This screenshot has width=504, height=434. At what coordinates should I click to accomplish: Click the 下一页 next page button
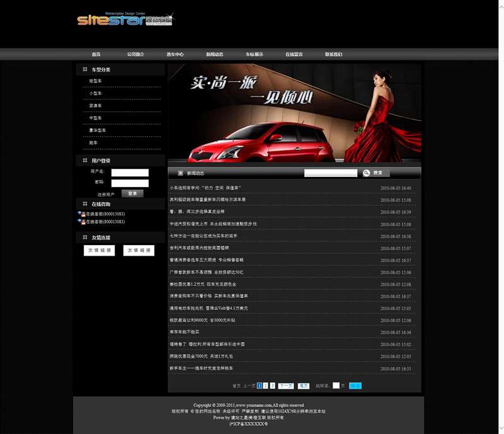pyautogui.click(x=285, y=385)
